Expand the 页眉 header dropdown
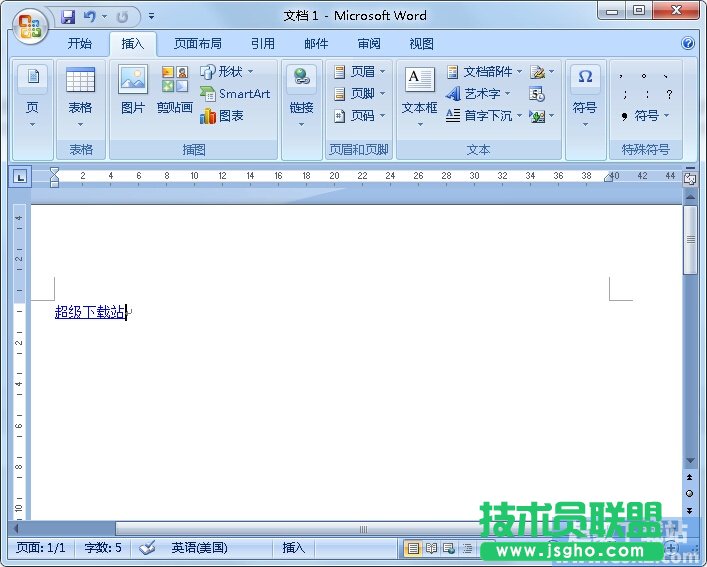707x567 pixels. [360, 72]
